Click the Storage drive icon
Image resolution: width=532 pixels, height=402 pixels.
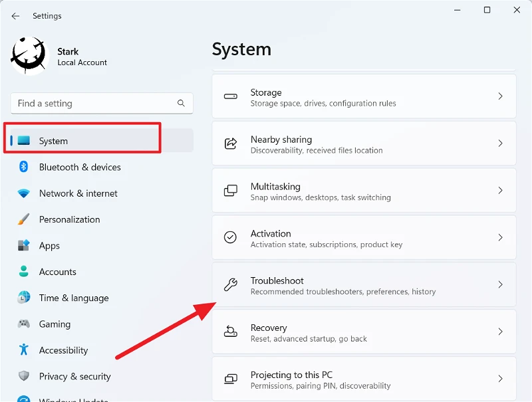pos(230,96)
